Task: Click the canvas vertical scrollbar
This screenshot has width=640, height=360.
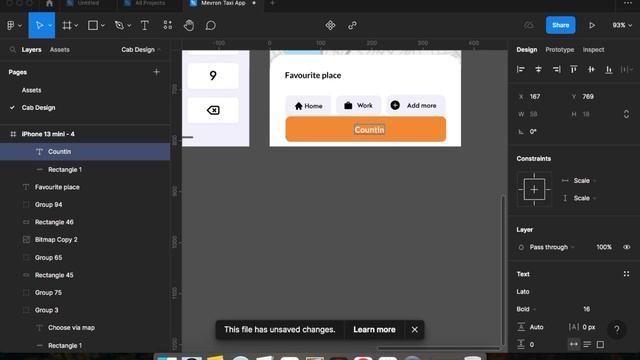Action: [x=503, y=271]
